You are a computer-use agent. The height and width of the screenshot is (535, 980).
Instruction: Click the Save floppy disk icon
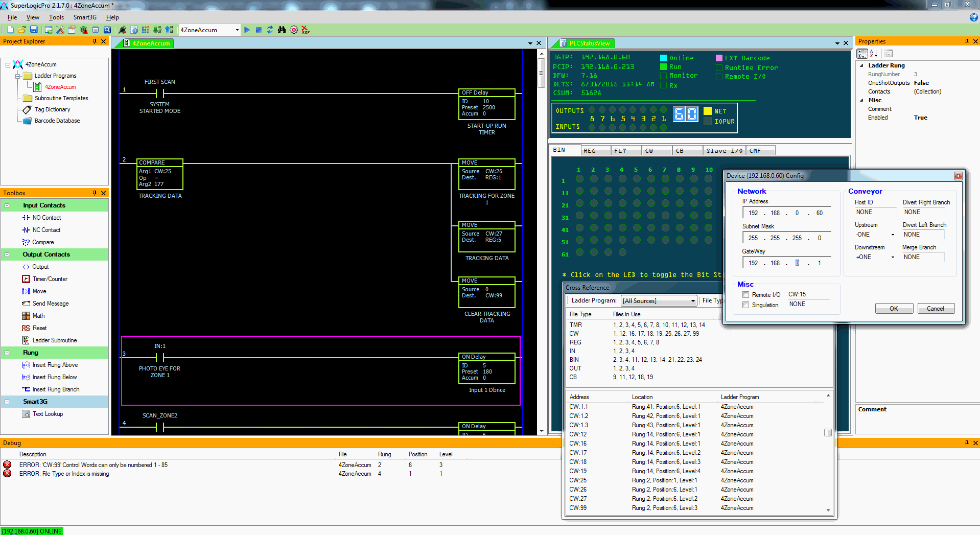pos(34,30)
